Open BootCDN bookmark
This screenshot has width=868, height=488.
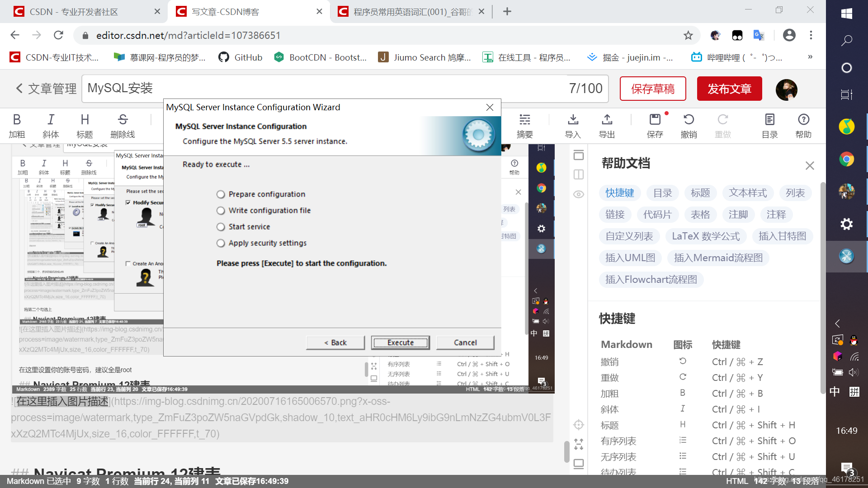tap(321, 57)
